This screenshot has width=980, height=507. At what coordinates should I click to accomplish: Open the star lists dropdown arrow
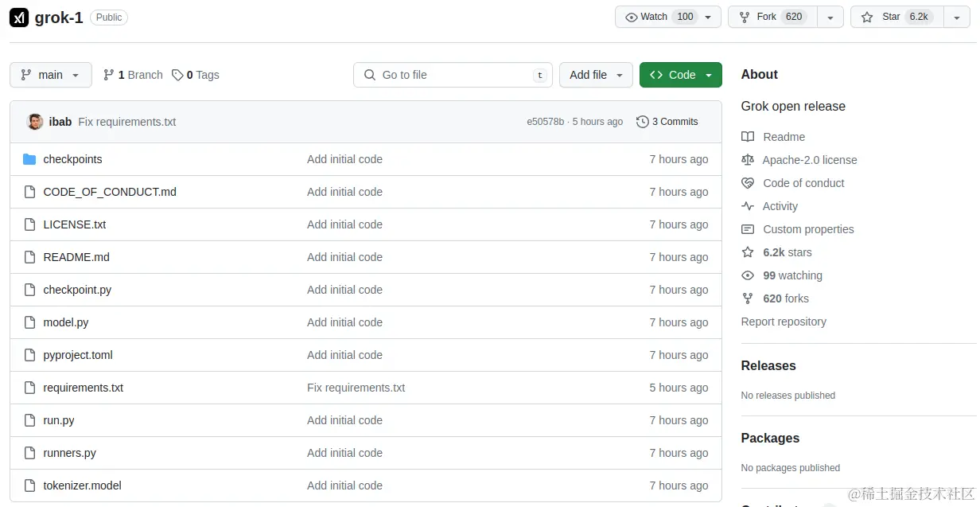coord(956,17)
